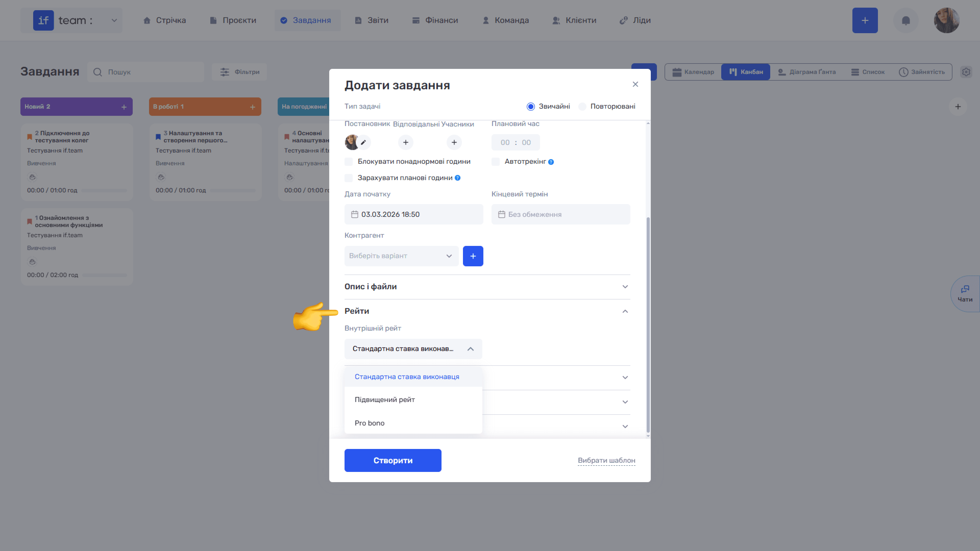Switch to Список view
This screenshot has height=551, width=980.
868,72
